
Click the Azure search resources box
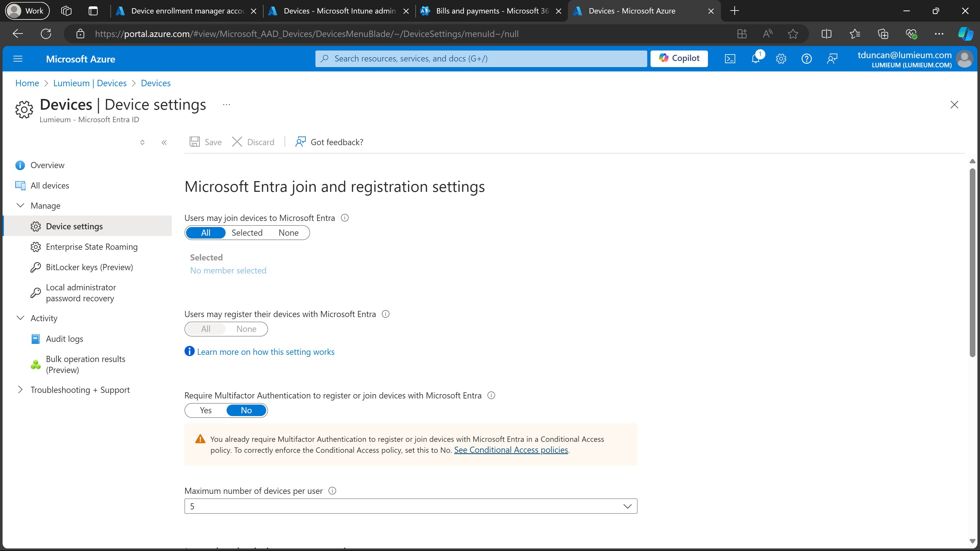pos(481,59)
